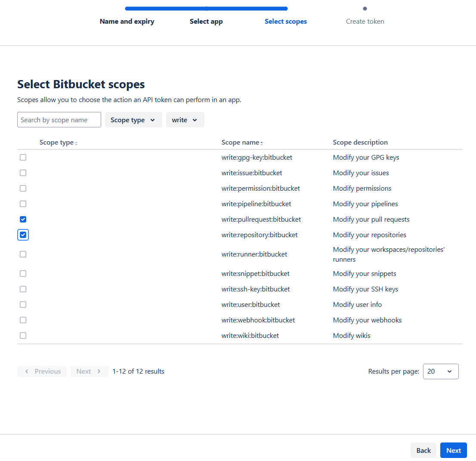Sort by Scope name column icon
Image resolution: width=476 pixels, height=461 pixels.
click(262, 143)
